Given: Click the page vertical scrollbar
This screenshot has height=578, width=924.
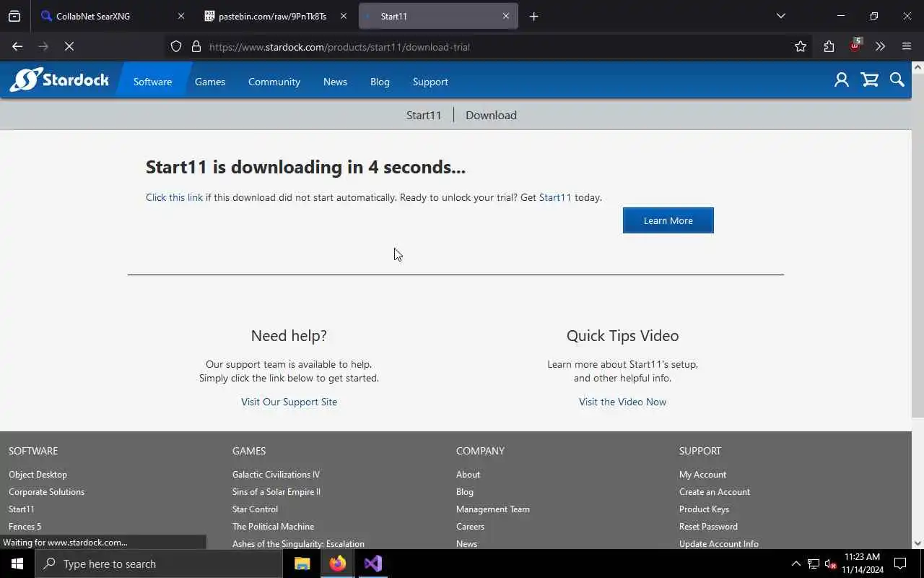Looking at the screenshot, I should click(918, 246).
